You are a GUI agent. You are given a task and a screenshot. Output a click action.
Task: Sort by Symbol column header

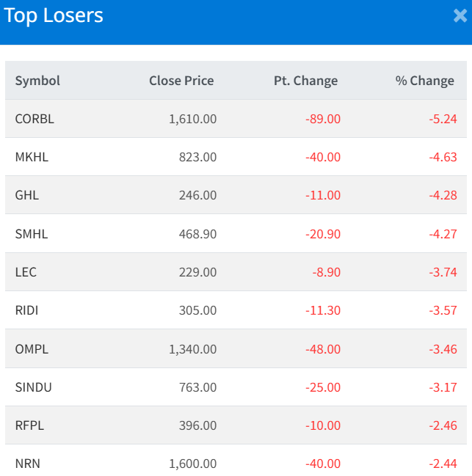pos(37,81)
